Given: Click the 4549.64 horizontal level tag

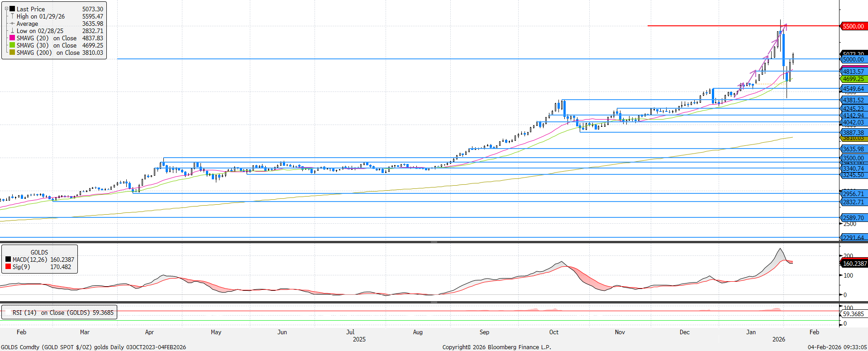Looking at the screenshot, I should pyautogui.click(x=853, y=89).
